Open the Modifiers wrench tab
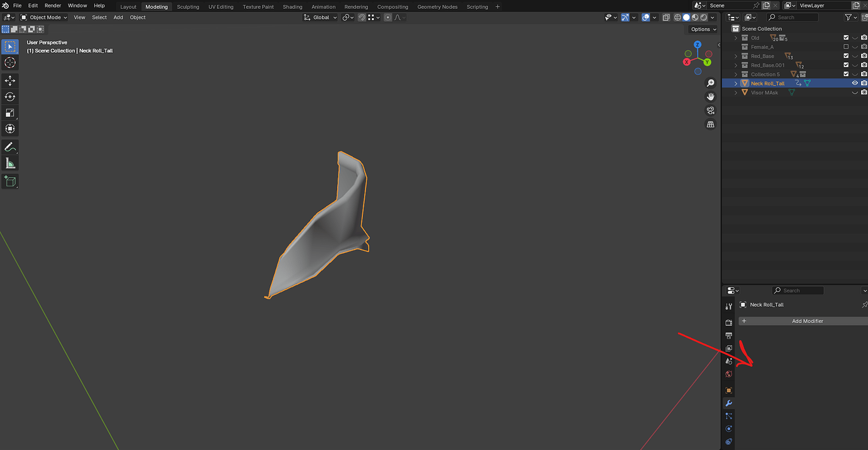This screenshot has height=450, width=868. (728, 403)
